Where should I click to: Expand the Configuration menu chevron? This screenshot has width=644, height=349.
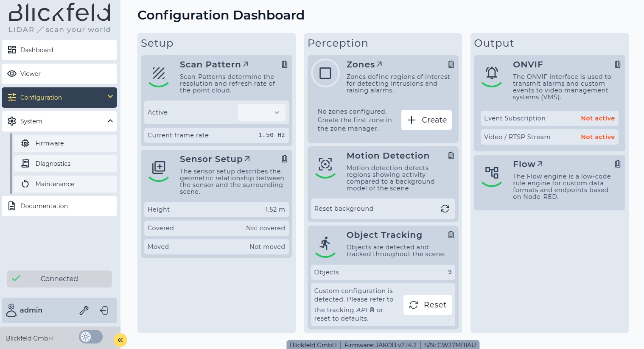point(110,97)
